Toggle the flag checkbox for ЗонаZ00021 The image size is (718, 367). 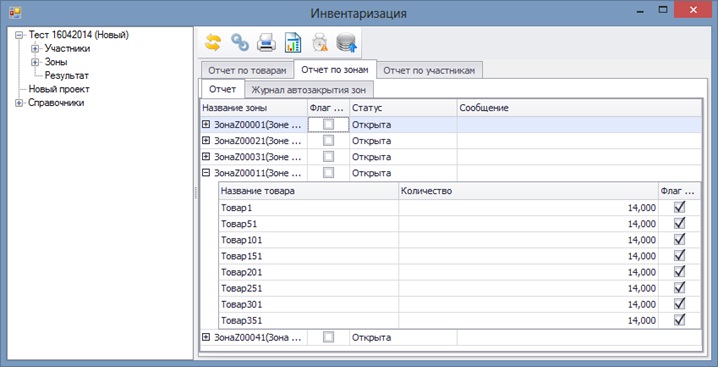[x=328, y=141]
